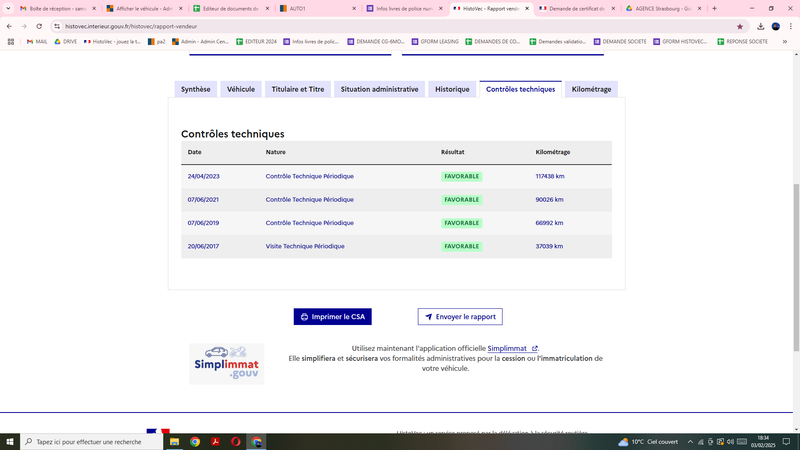Open the Chrome profile avatar
The width and height of the screenshot is (800, 450).
point(776,27)
